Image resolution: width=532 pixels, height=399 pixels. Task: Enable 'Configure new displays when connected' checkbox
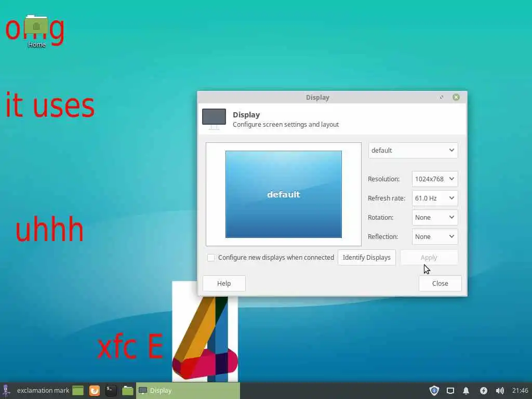tap(211, 258)
